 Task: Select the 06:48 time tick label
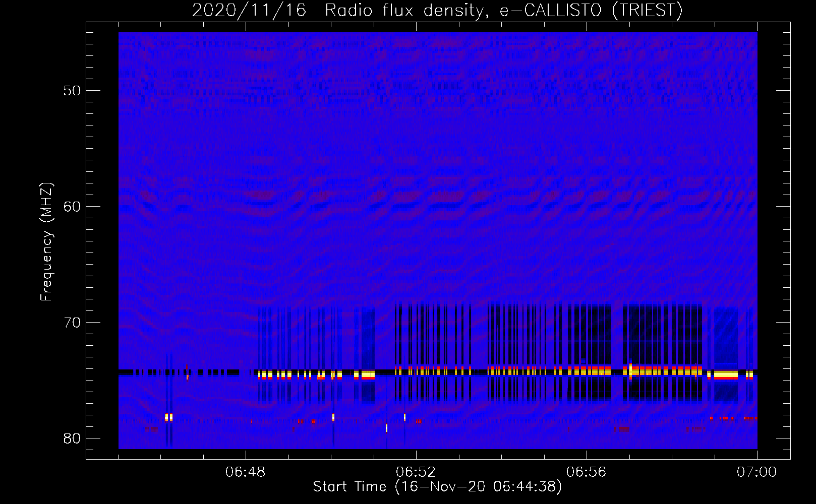(246, 472)
